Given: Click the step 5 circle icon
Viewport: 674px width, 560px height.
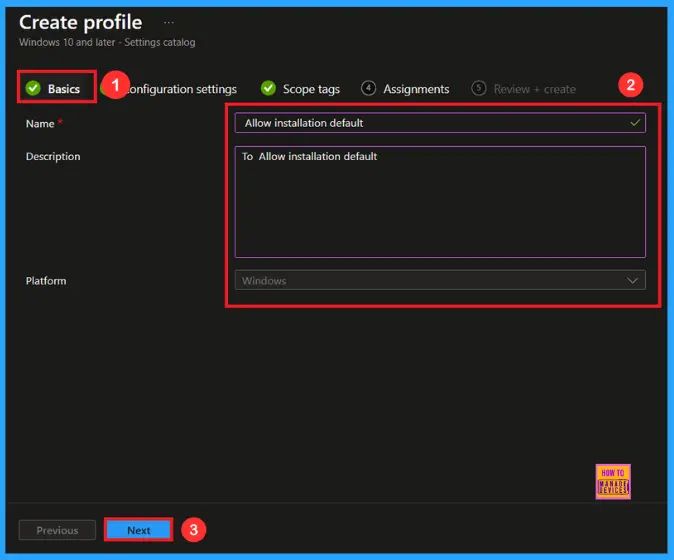Looking at the screenshot, I should click(478, 88).
